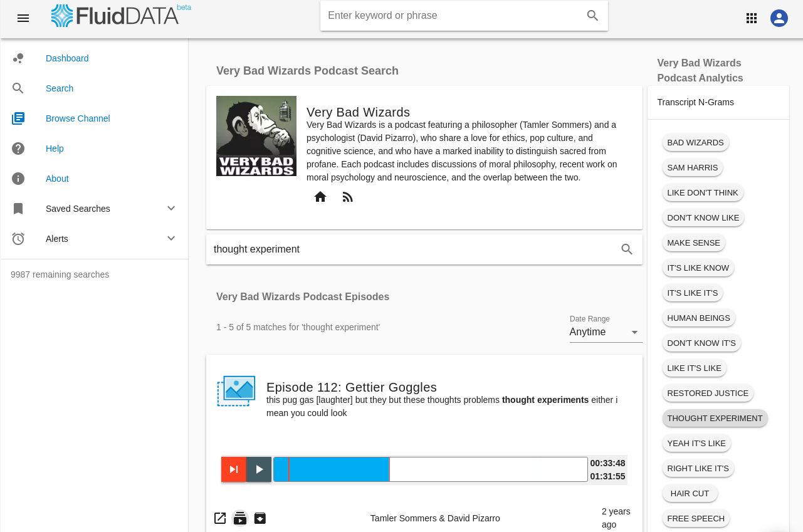The width and height of the screenshot is (803, 532).
Task: Select the IT'S LIKE KNOW chip
Action: pos(698,268)
